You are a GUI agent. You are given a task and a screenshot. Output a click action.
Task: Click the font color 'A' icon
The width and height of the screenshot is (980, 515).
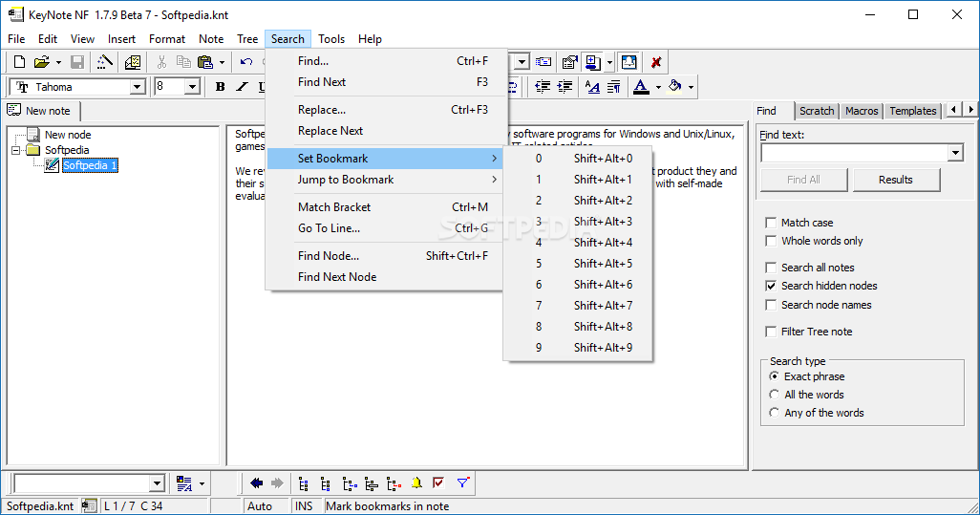click(x=641, y=87)
